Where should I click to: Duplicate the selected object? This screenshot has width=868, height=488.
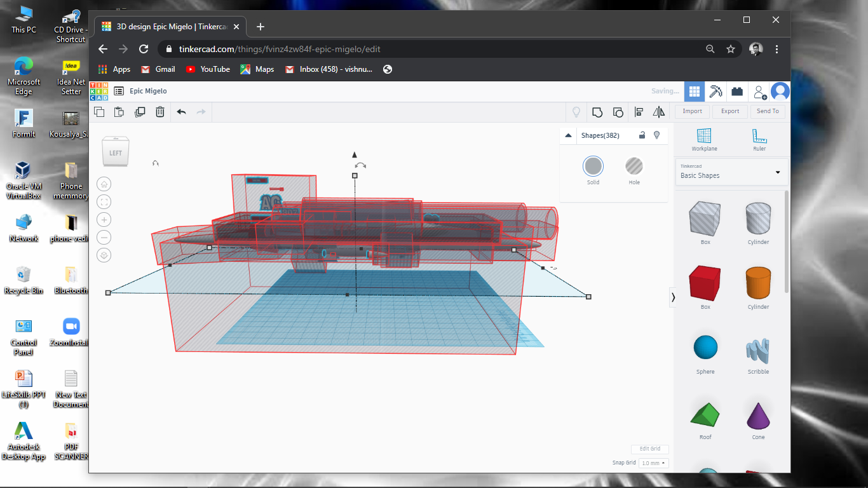pyautogui.click(x=139, y=112)
